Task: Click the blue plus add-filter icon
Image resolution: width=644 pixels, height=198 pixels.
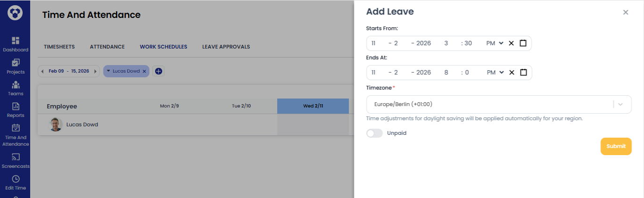Action: [x=158, y=71]
